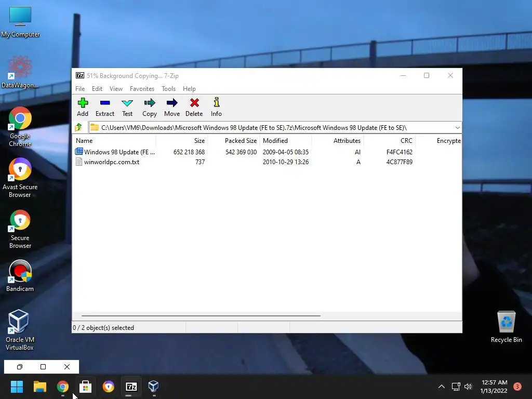
Task: Close the small floating control bar
Action: pyautogui.click(x=67, y=367)
